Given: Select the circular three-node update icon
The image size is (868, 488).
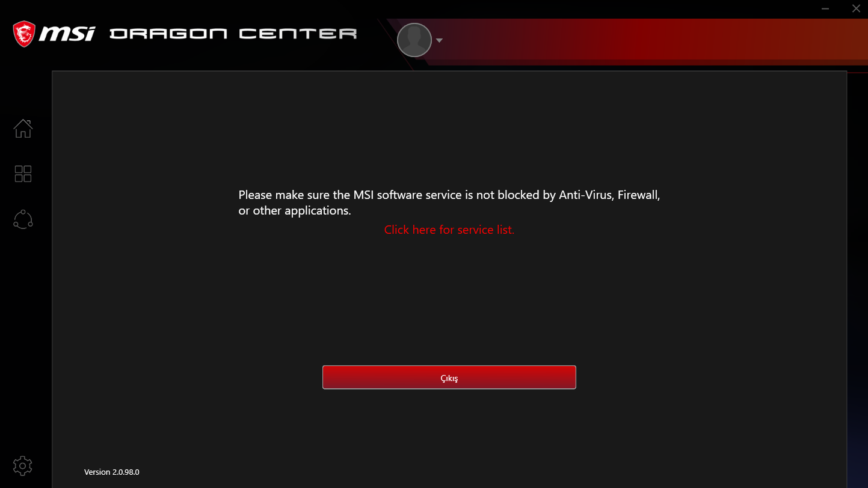Looking at the screenshot, I should pyautogui.click(x=23, y=219).
